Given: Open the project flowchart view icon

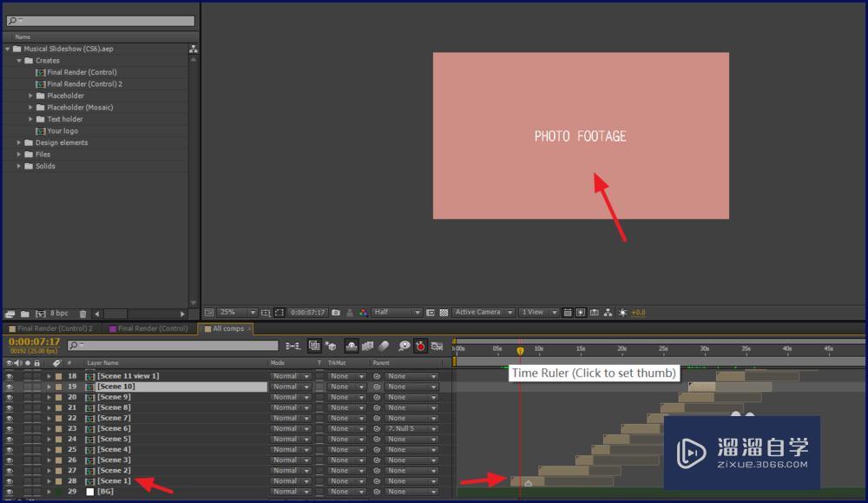Looking at the screenshot, I should click(194, 49).
